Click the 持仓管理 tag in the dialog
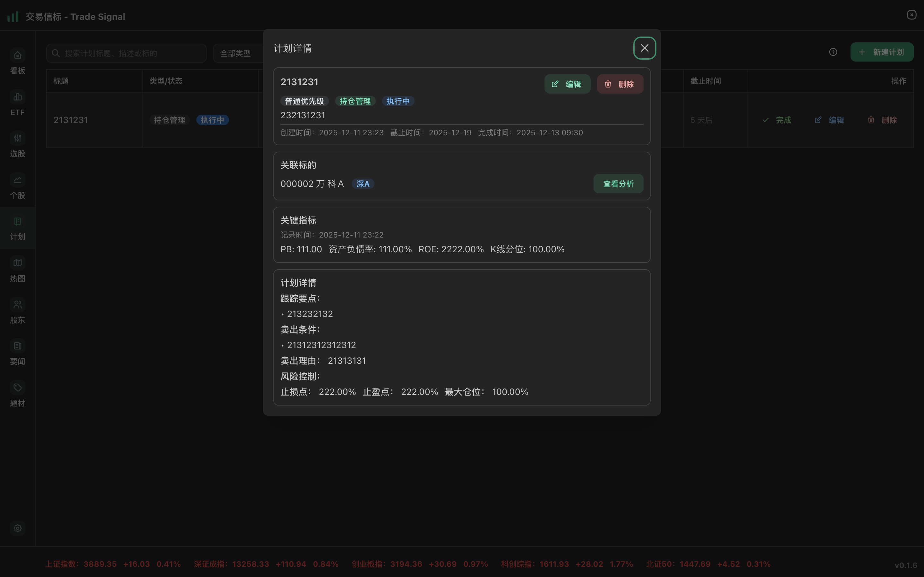The height and width of the screenshot is (577, 924). point(355,101)
